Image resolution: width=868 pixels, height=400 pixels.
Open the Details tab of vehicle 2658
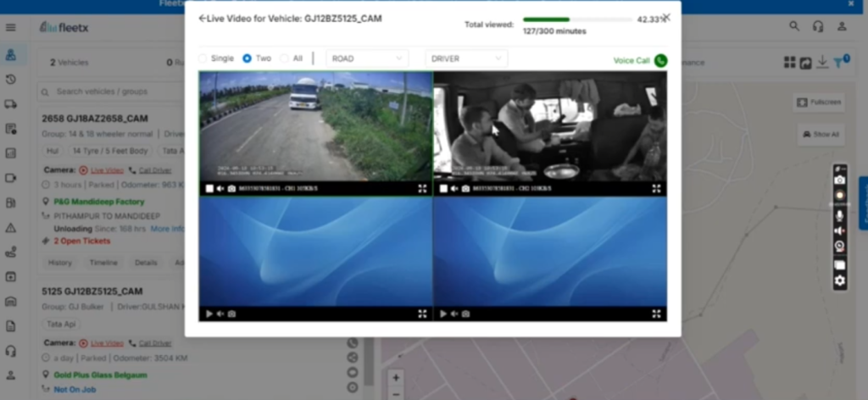(146, 263)
